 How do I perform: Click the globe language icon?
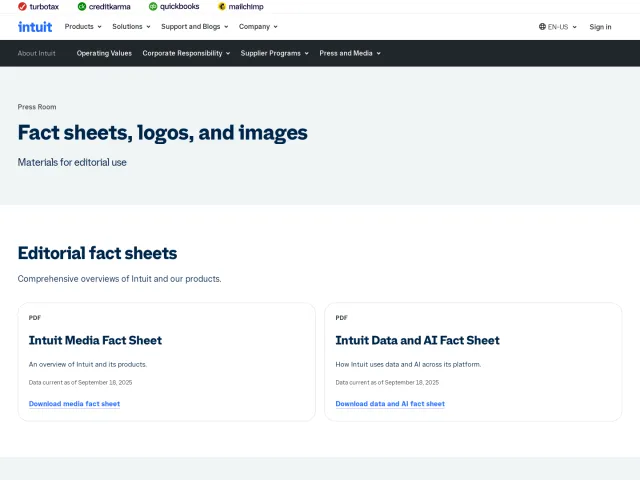542,27
